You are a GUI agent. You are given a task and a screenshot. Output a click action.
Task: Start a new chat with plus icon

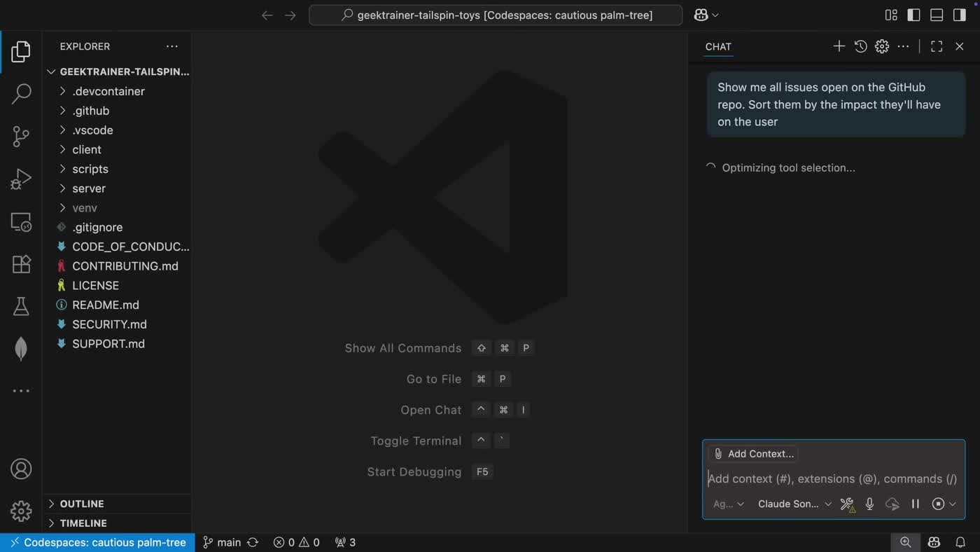click(839, 46)
